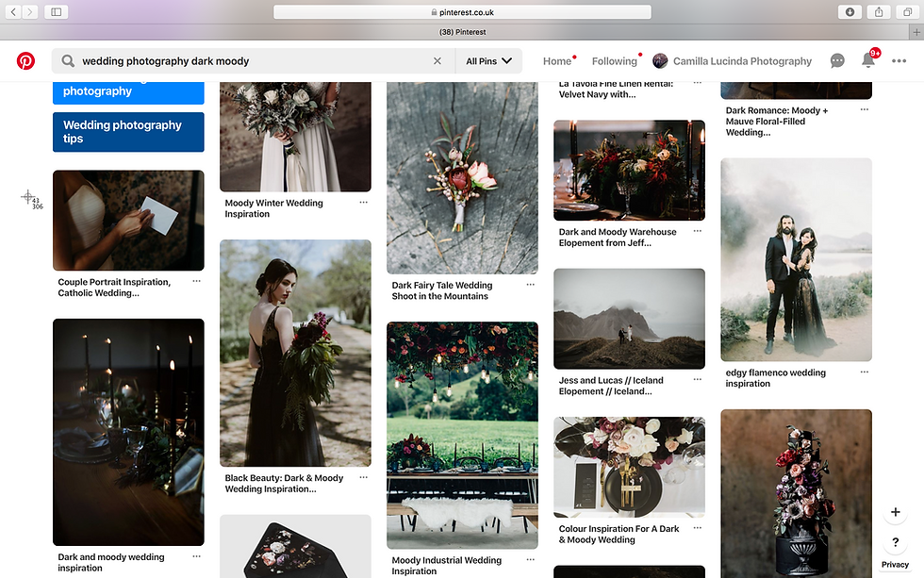
Task: Select the '(38) Pinterest' tab
Action: click(463, 32)
